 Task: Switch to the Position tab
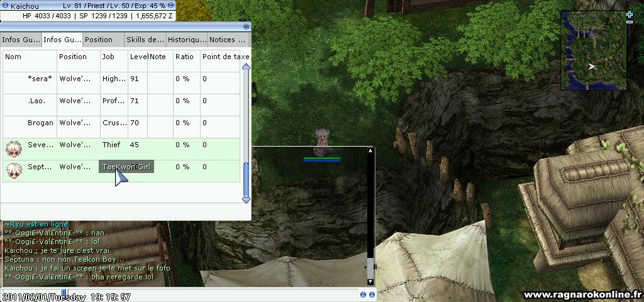[104, 40]
